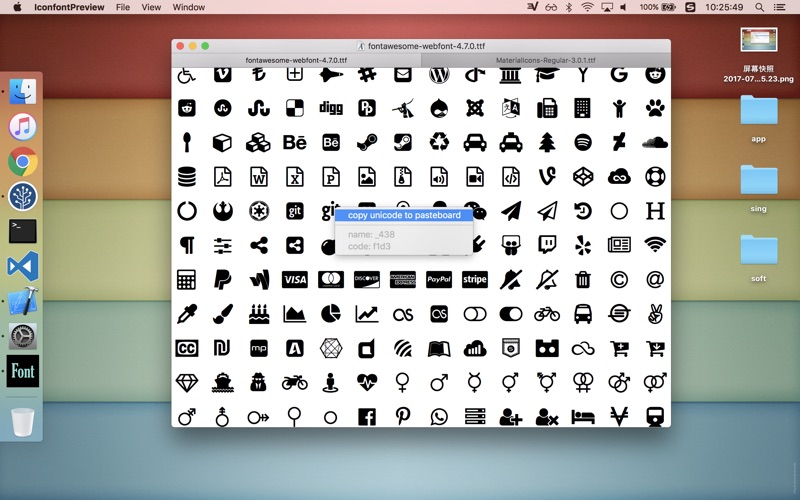
Task: Click the eyedropper glyph
Action: (187, 314)
